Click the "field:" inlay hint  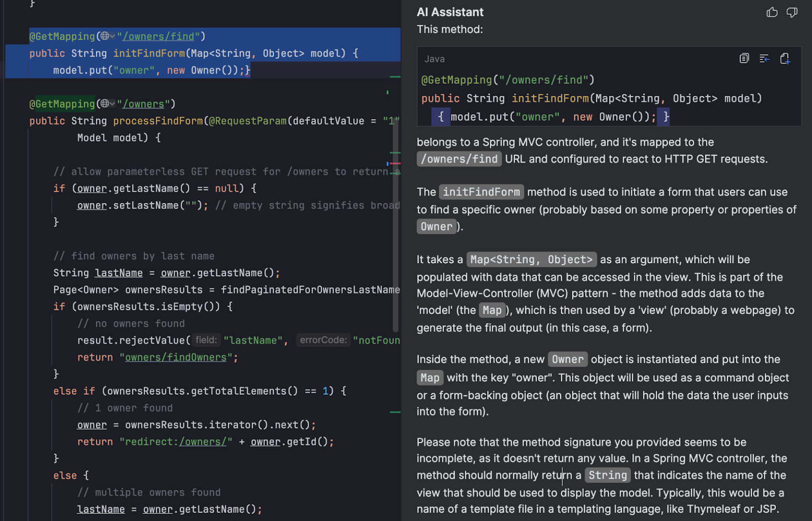tap(206, 340)
